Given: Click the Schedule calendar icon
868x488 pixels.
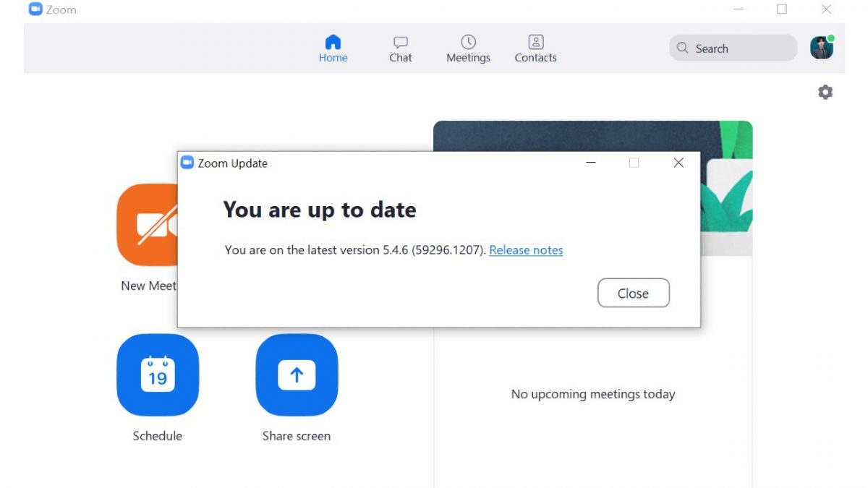Looking at the screenshot, I should [x=157, y=374].
